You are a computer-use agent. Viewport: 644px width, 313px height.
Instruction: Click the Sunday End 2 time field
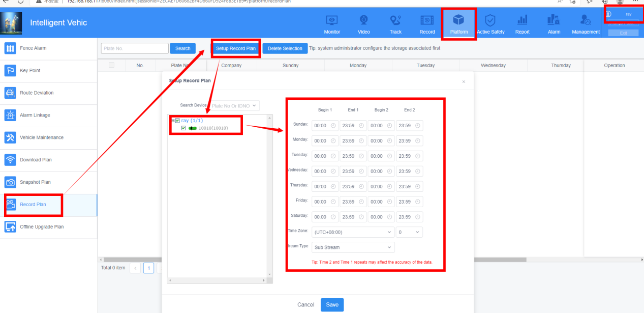409,126
